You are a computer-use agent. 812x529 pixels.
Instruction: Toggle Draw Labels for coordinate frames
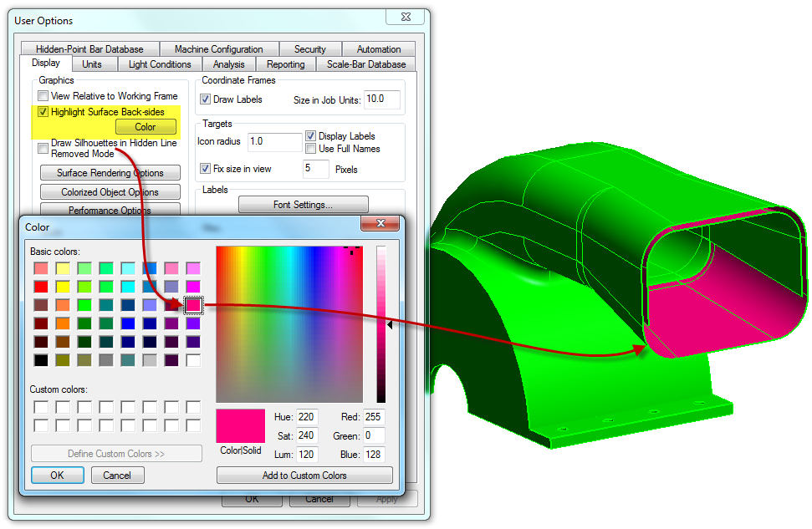coord(206,99)
